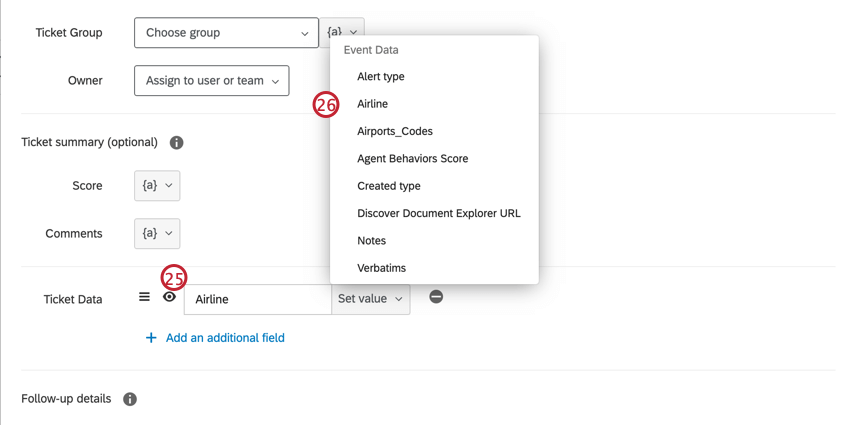The height and width of the screenshot is (425, 850).
Task: Click the plus icon to add field
Action: click(151, 338)
